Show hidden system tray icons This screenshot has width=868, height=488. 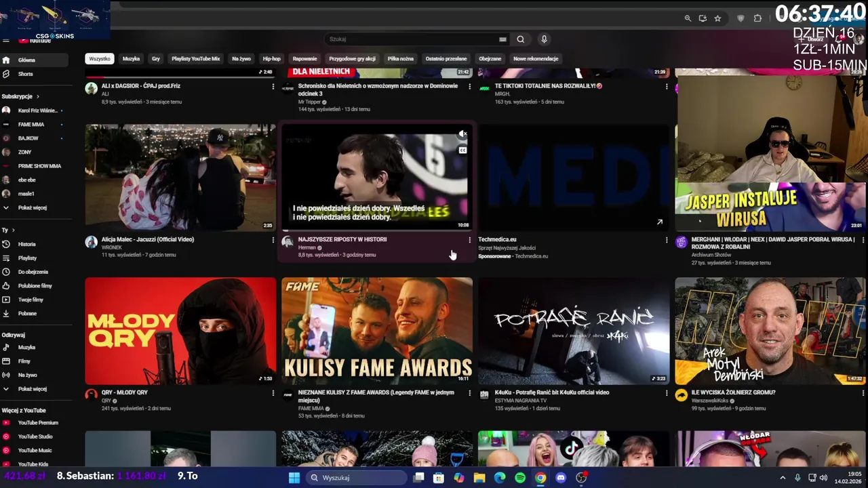pos(783,478)
